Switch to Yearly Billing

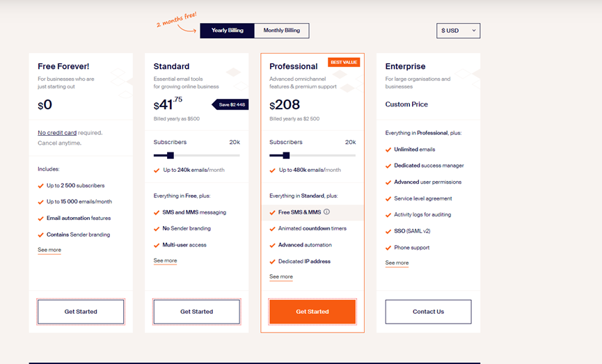227,31
